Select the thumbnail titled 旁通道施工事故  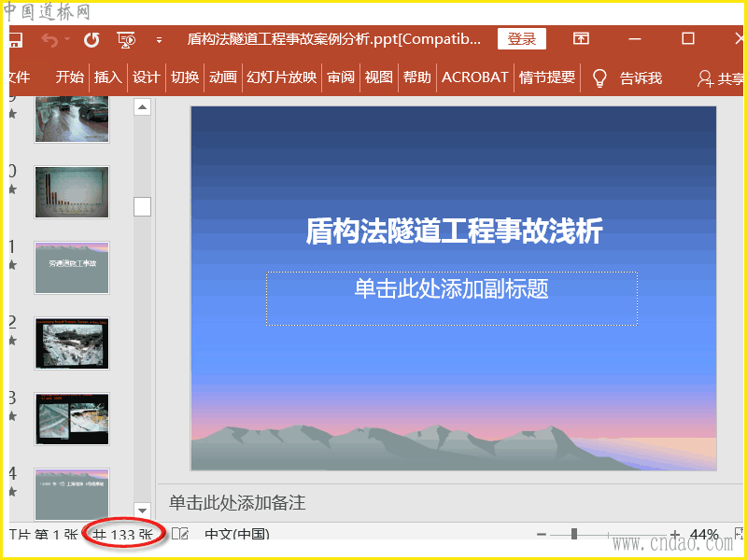[72, 268]
